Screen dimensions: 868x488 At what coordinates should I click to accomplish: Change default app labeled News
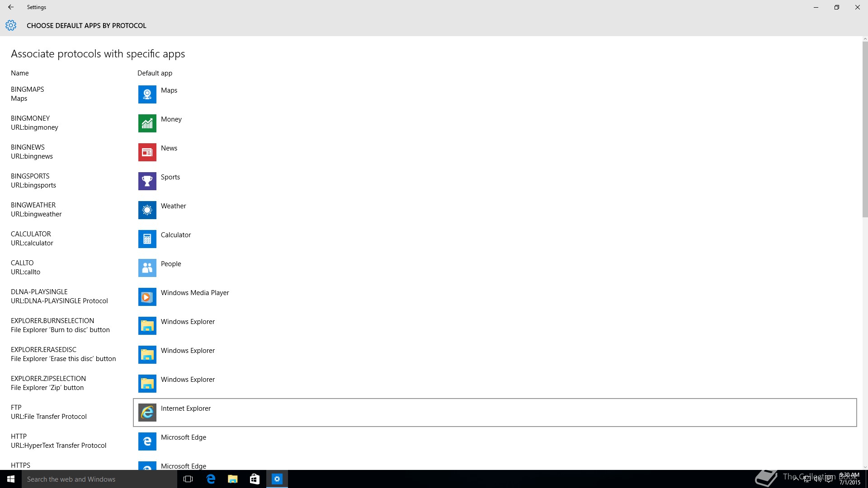[169, 148]
